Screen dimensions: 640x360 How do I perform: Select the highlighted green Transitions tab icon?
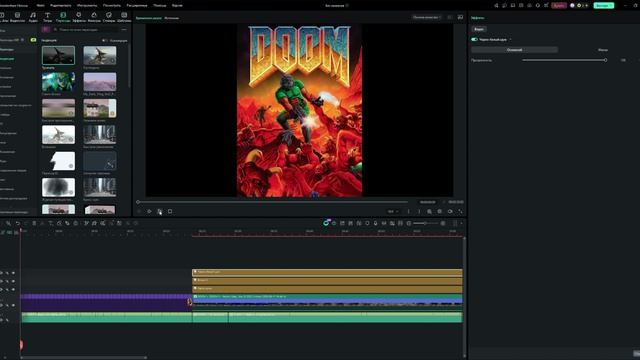click(x=63, y=16)
